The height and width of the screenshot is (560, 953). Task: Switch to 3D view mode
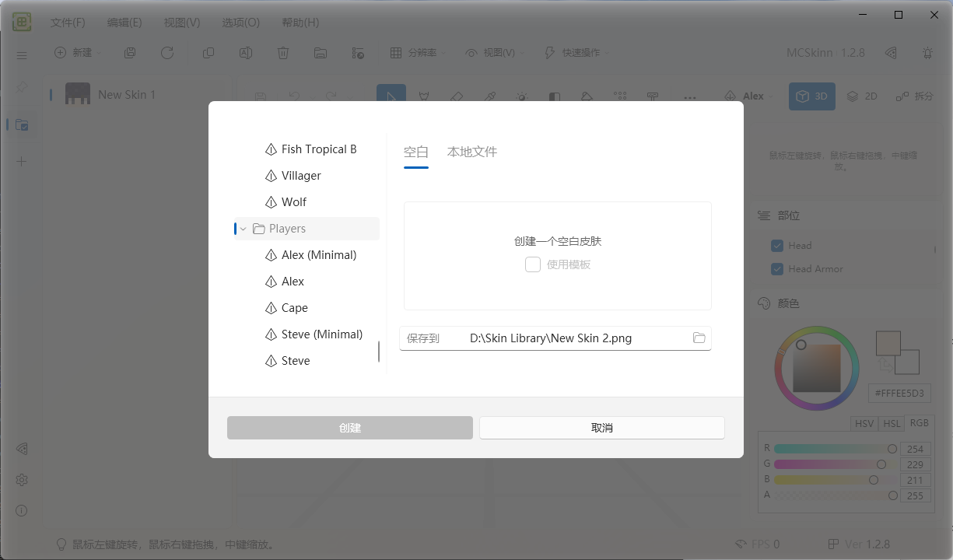click(x=812, y=96)
